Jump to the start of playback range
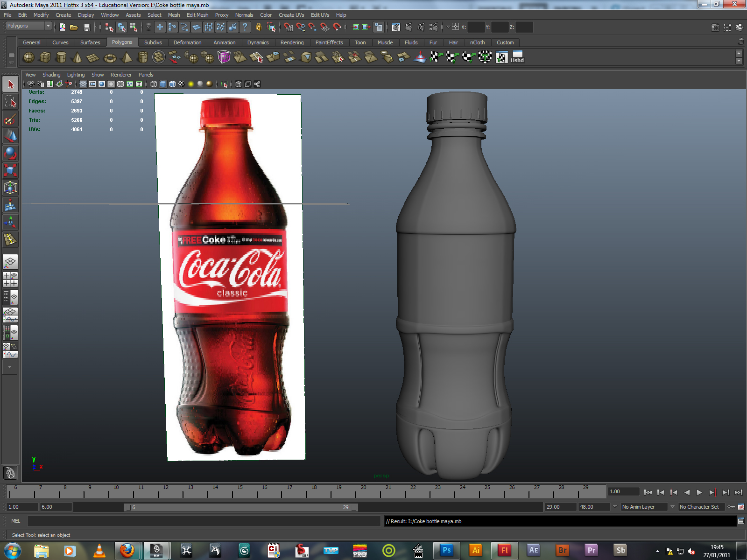Viewport: 747px width, 560px height. [x=648, y=492]
